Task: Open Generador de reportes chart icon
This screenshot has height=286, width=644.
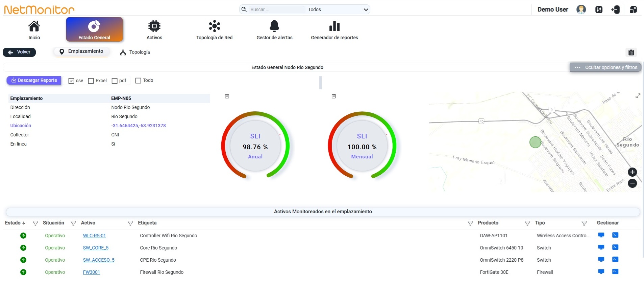Action: (334, 26)
